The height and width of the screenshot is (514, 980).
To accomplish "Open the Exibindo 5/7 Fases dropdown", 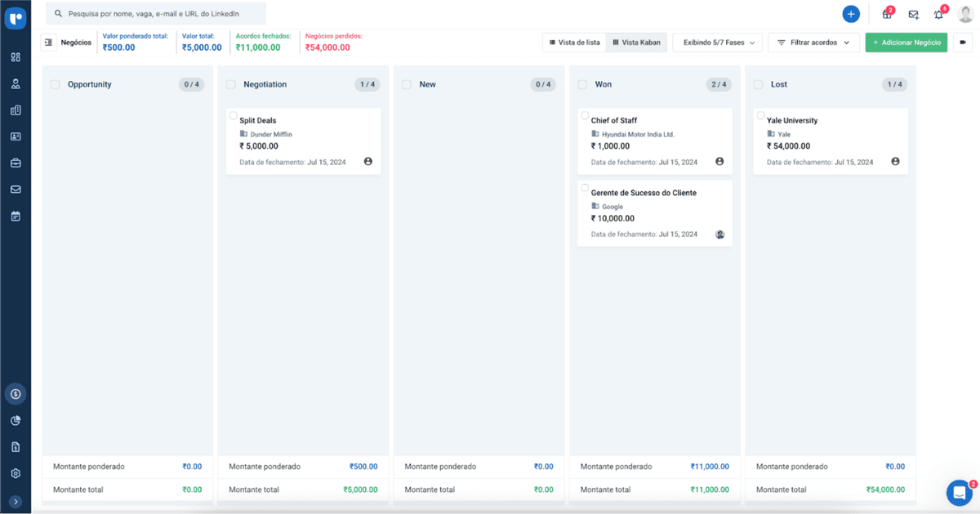I will 716,42.
